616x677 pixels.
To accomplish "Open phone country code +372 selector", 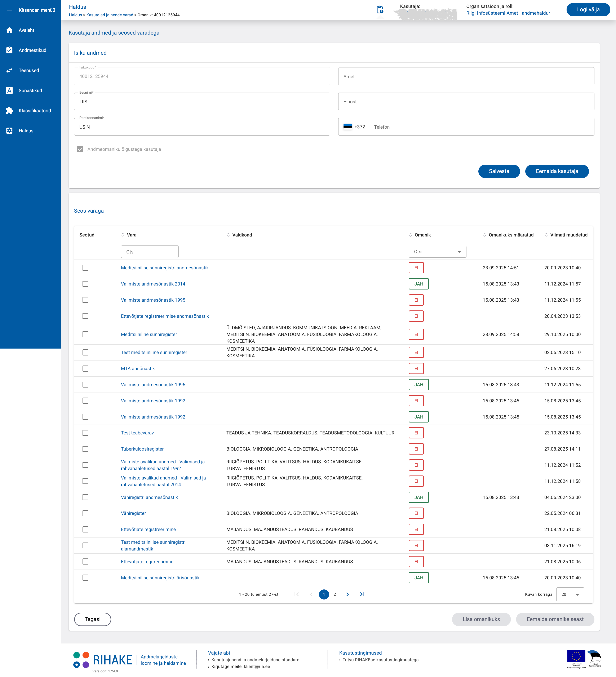I will point(355,127).
